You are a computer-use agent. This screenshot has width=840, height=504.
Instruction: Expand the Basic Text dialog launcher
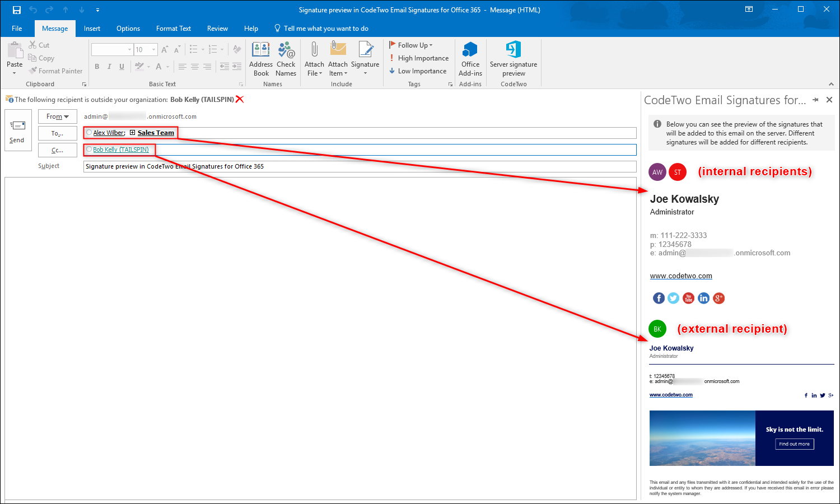pos(241,85)
